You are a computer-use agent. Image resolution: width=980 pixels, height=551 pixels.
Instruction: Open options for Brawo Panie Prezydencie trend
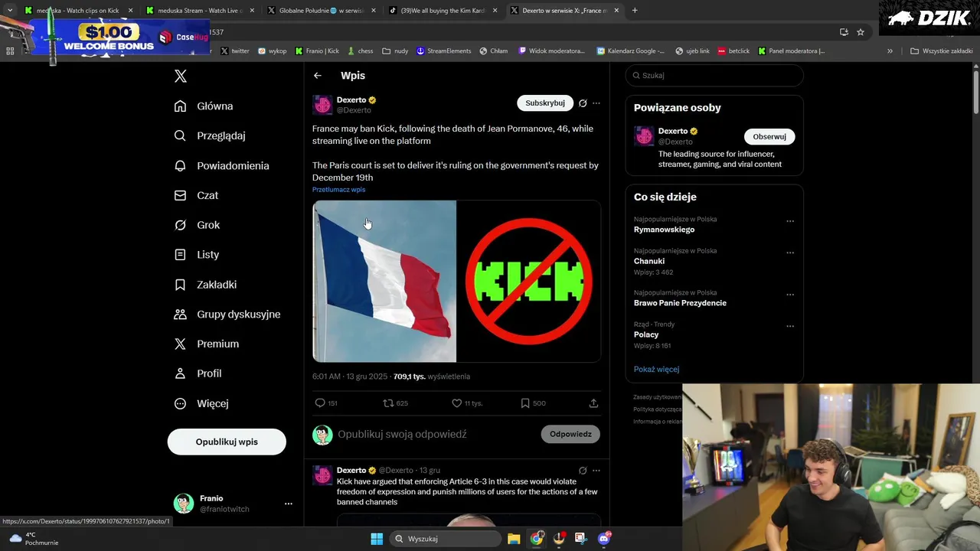coord(790,295)
